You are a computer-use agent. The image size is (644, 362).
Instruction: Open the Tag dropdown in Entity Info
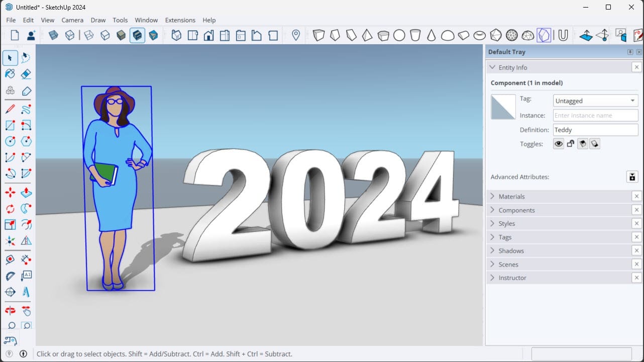click(632, 101)
